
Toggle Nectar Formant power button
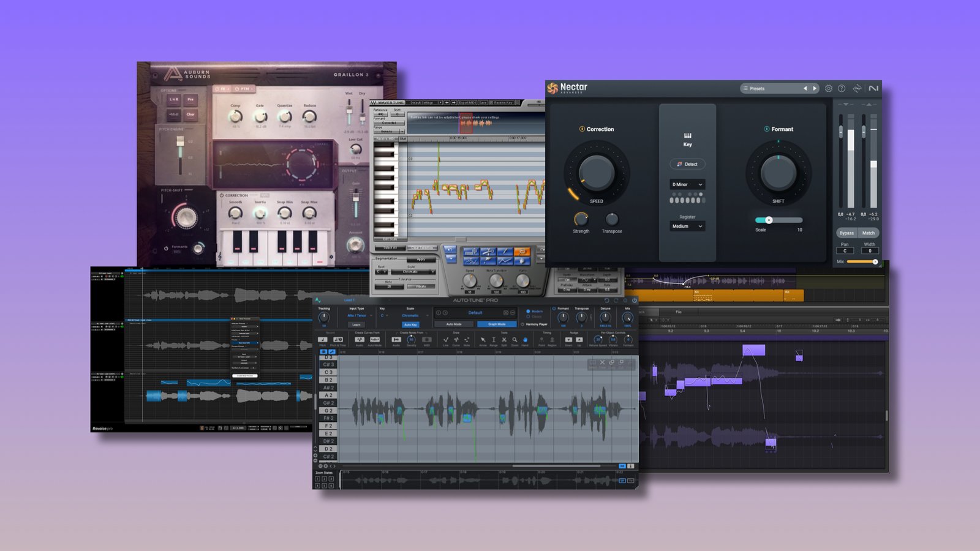pyautogui.click(x=767, y=129)
